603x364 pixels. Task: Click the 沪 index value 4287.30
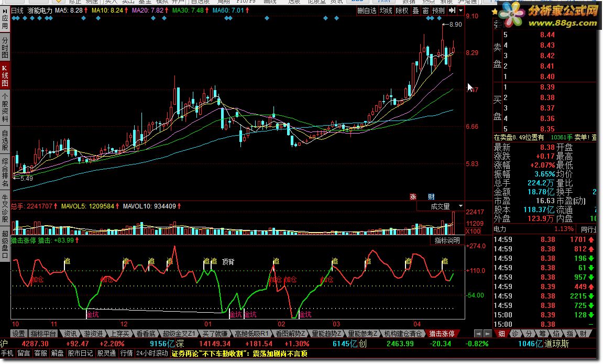[x=35, y=344]
